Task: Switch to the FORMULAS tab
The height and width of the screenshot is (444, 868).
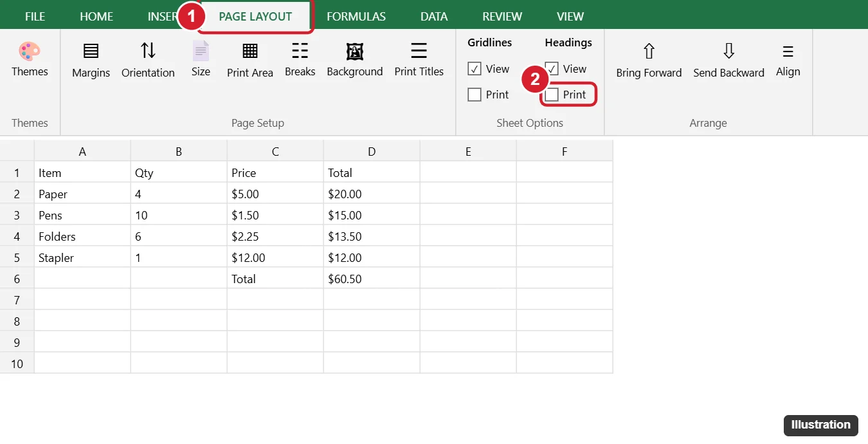Action: click(356, 17)
